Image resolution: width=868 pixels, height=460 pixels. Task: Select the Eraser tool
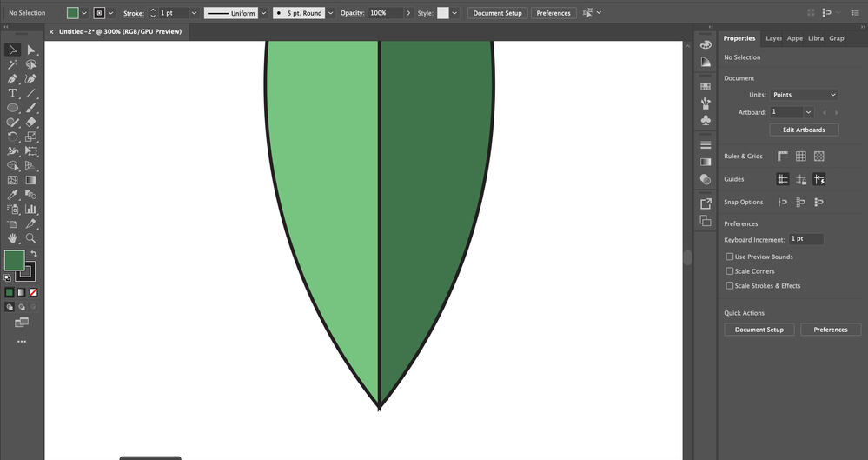[x=31, y=122]
